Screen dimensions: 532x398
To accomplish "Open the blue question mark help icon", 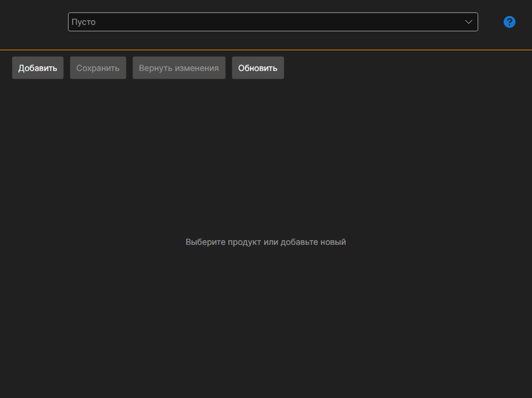I will point(510,22).
